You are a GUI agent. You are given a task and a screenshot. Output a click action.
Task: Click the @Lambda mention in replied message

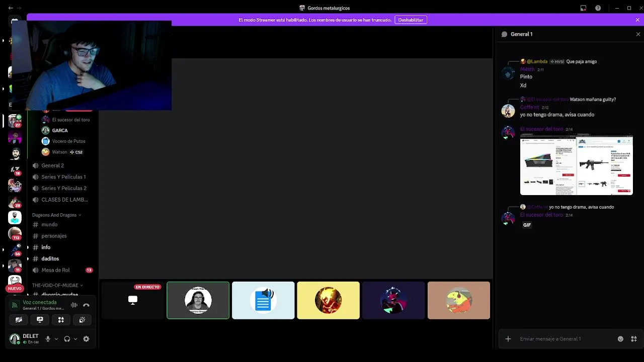pyautogui.click(x=537, y=61)
